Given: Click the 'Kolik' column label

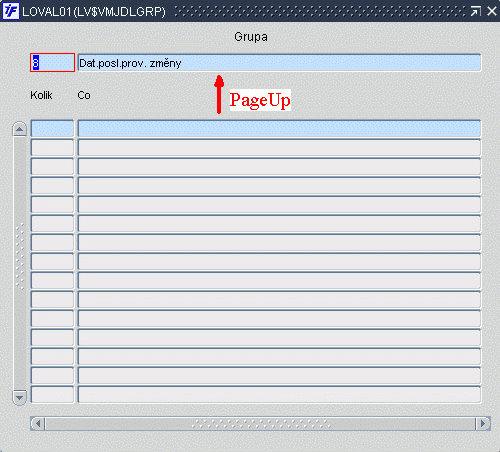Looking at the screenshot, I should click(x=41, y=95).
